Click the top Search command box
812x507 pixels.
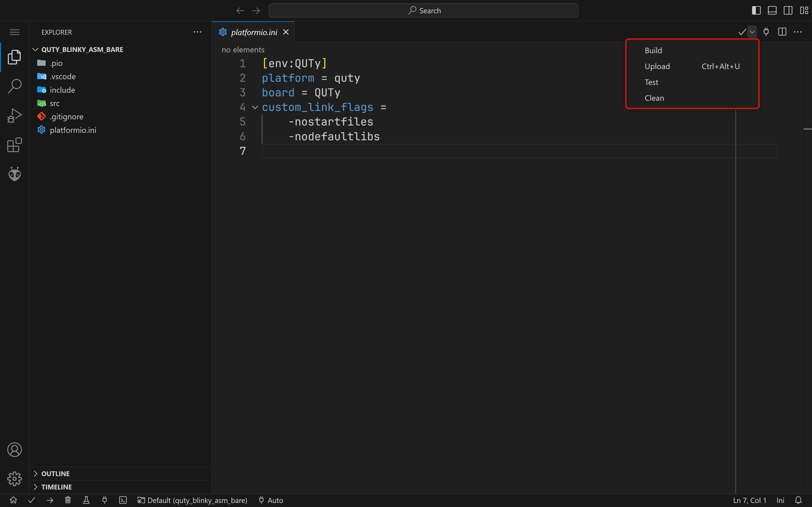423,10
